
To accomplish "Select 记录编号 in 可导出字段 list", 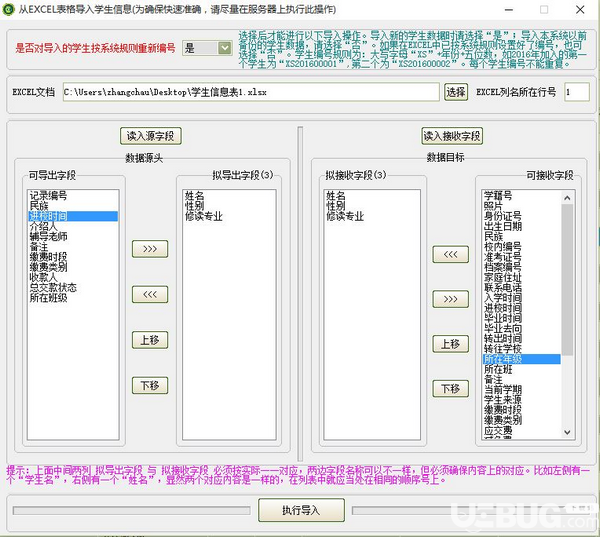I will (73, 196).
